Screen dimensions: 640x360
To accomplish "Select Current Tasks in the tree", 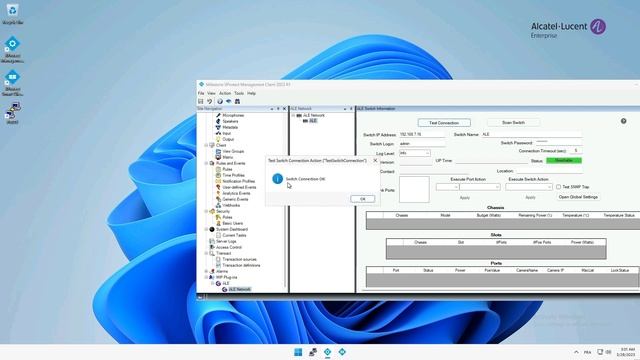I will coord(234,236).
